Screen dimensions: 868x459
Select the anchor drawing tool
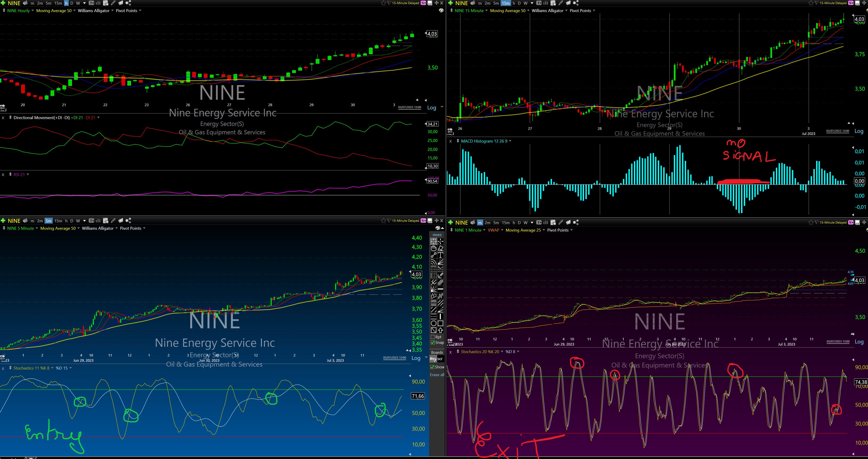[440, 275]
